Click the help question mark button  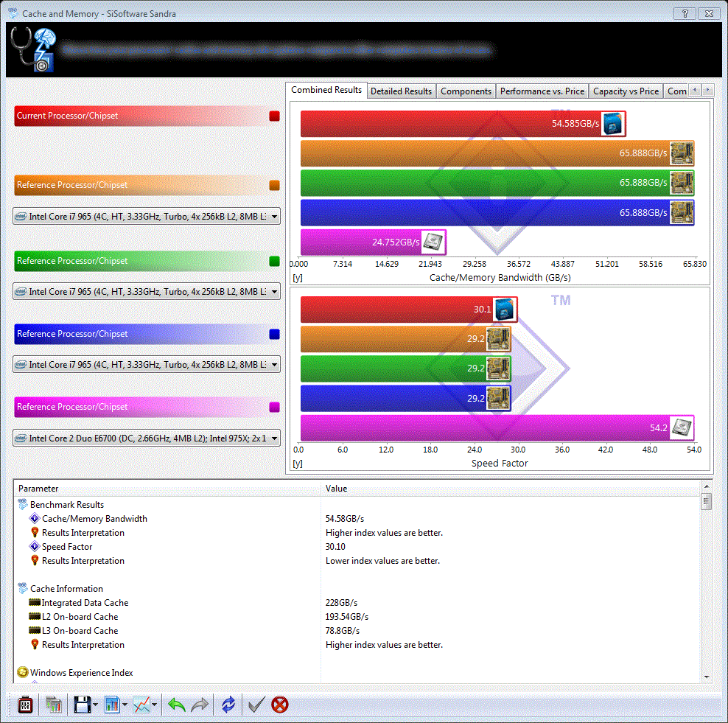pos(685,13)
